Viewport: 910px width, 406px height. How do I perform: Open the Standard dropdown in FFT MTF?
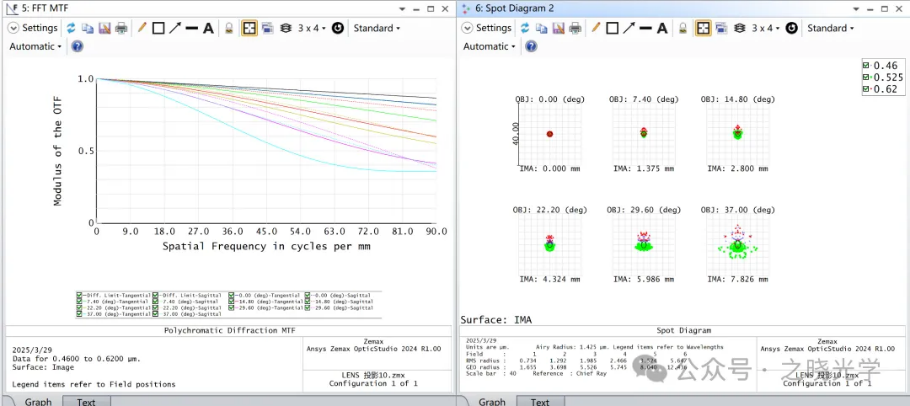point(377,28)
